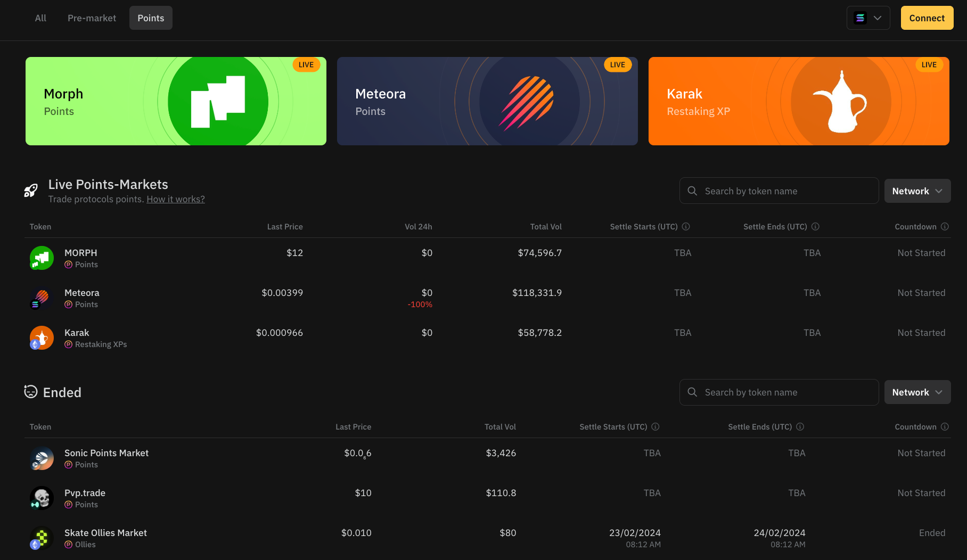Click the -100% change under Meteora volume
The width and height of the screenshot is (967, 560).
click(x=420, y=304)
